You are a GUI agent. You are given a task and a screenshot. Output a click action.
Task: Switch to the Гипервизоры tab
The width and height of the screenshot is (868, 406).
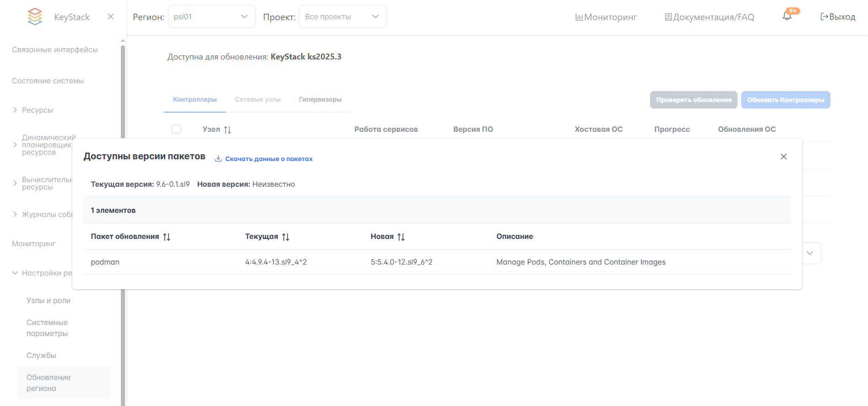tap(320, 99)
